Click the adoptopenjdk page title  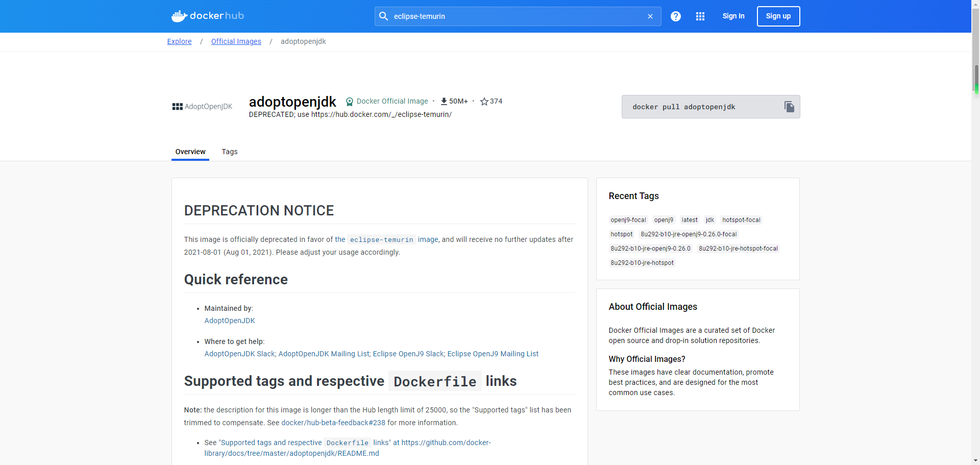292,102
